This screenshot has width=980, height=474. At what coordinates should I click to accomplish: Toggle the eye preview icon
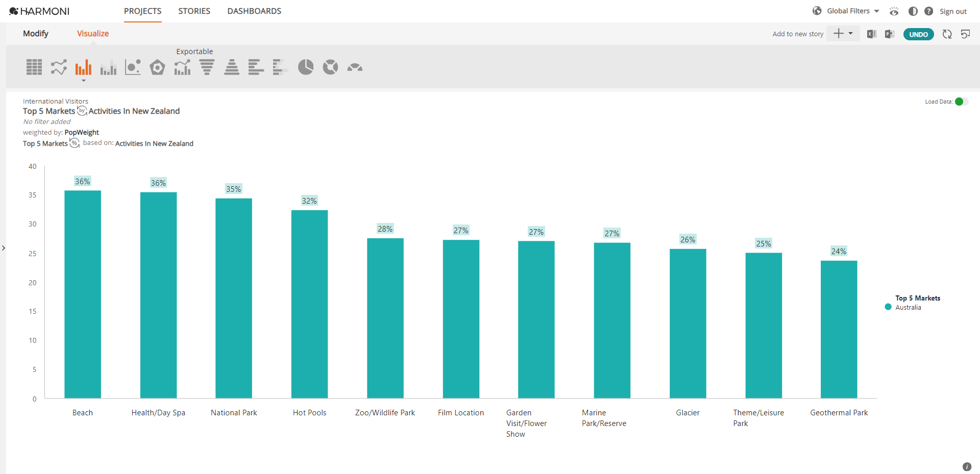(x=894, y=11)
